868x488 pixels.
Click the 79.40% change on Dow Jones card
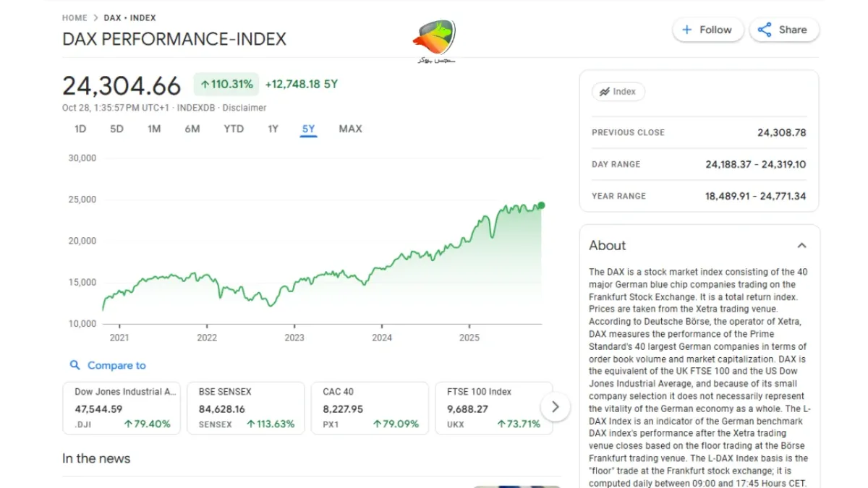pos(148,424)
